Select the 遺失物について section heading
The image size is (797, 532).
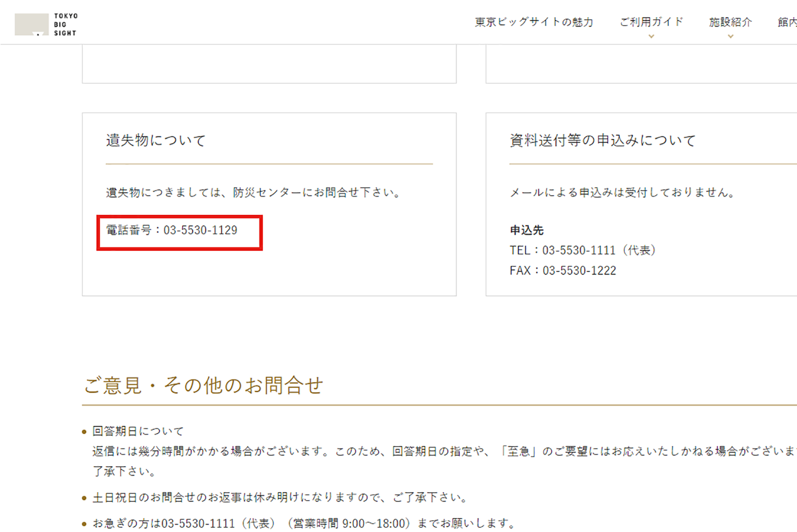pyautogui.click(x=155, y=140)
